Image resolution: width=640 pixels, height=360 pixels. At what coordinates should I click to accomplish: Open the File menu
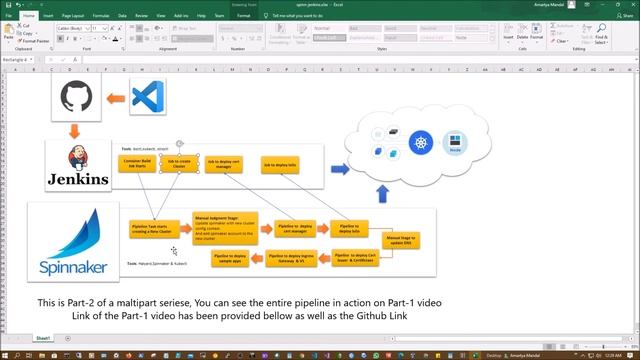pos(9,16)
